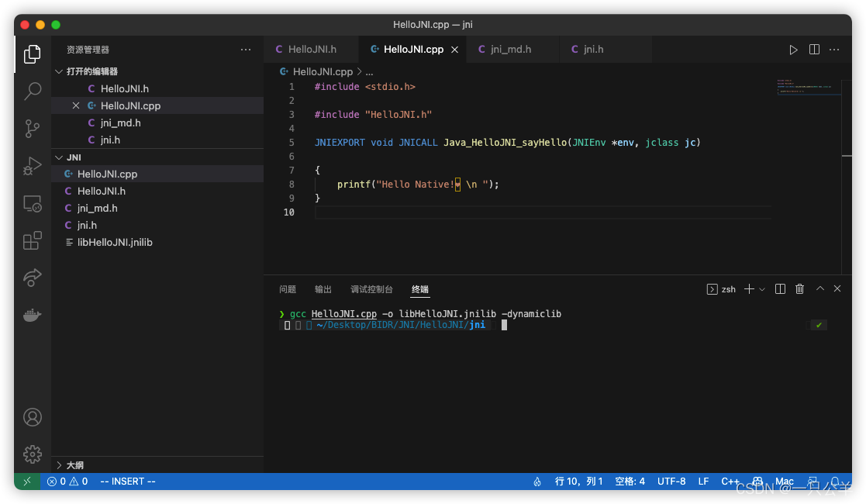Open Explorer panel more actions ellipsis
This screenshot has width=866, height=504.
pyautogui.click(x=246, y=50)
